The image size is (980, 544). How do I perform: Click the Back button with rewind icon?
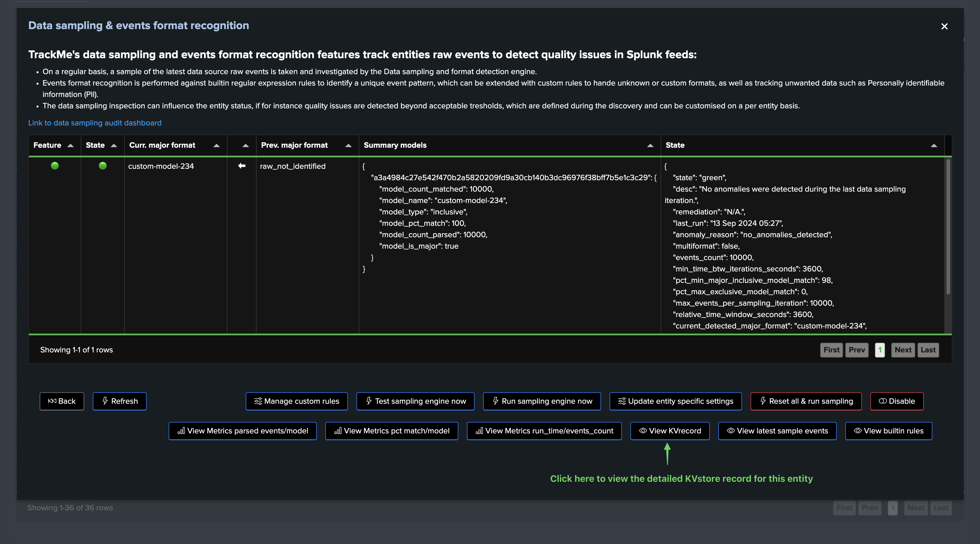point(62,401)
